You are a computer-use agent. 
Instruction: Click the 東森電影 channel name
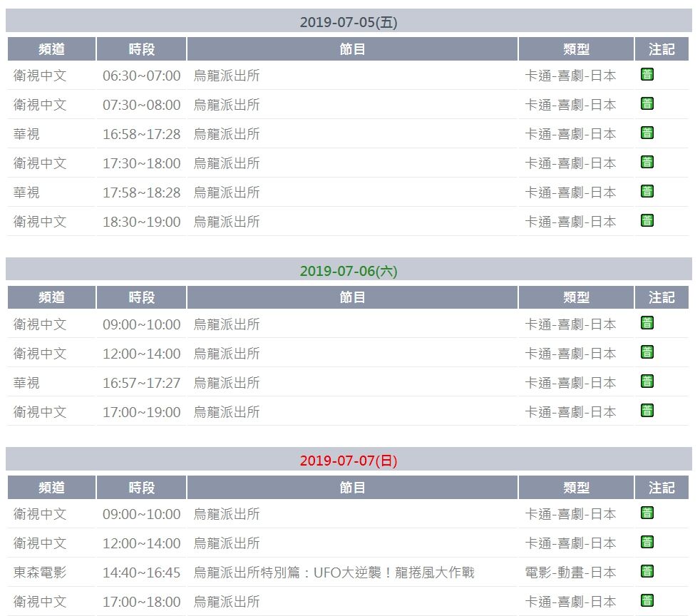pyautogui.click(x=40, y=573)
